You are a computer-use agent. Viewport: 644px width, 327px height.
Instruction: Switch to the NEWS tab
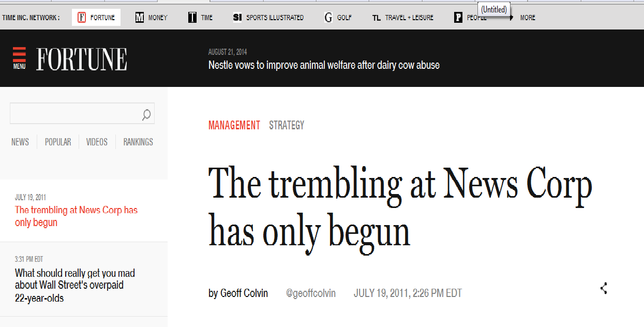(20, 142)
